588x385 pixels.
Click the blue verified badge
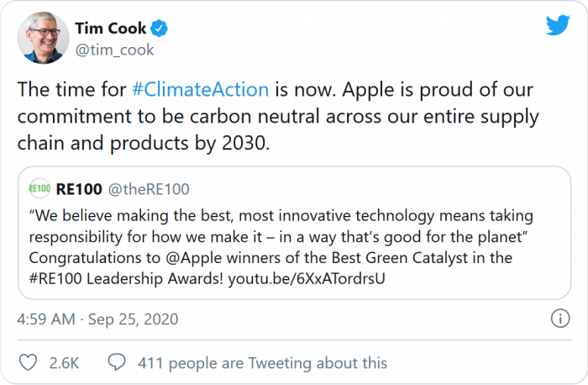159,29
